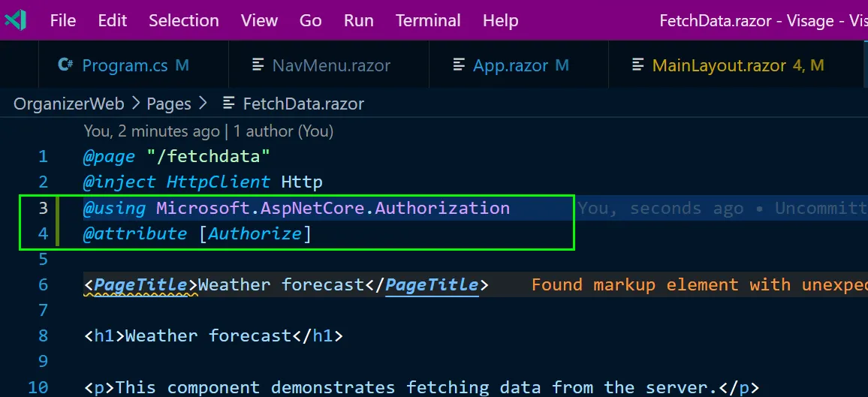Click the VS Code logo icon
Image resolution: width=868 pixels, height=397 pixels.
(x=16, y=20)
